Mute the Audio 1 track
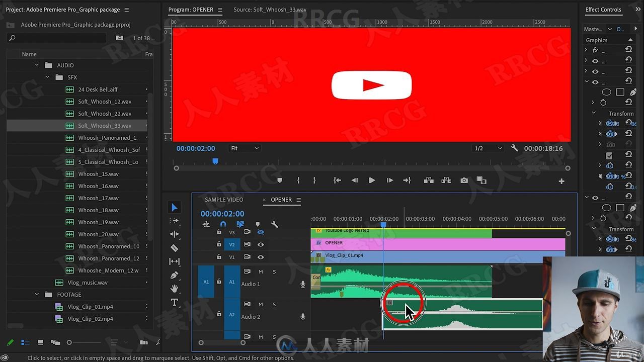The image size is (644, 362). tap(261, 271)
